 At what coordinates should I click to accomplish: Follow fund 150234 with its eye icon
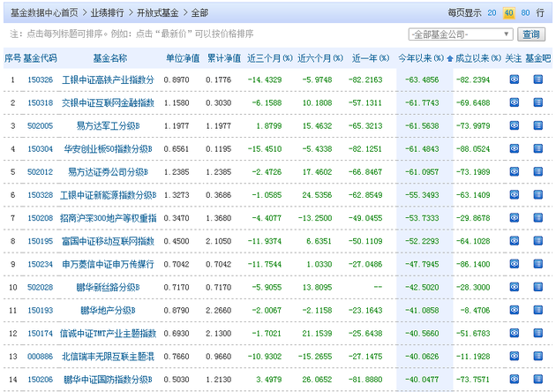pos(515,264)
